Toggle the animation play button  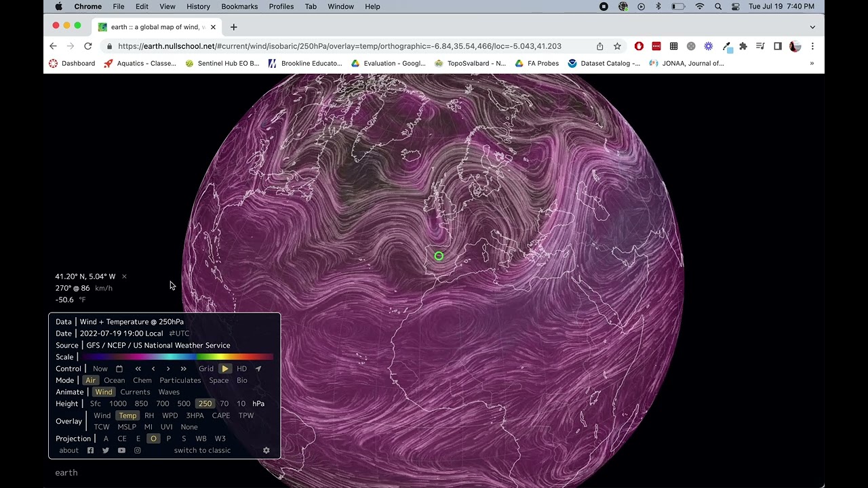[x=225, y=369]
